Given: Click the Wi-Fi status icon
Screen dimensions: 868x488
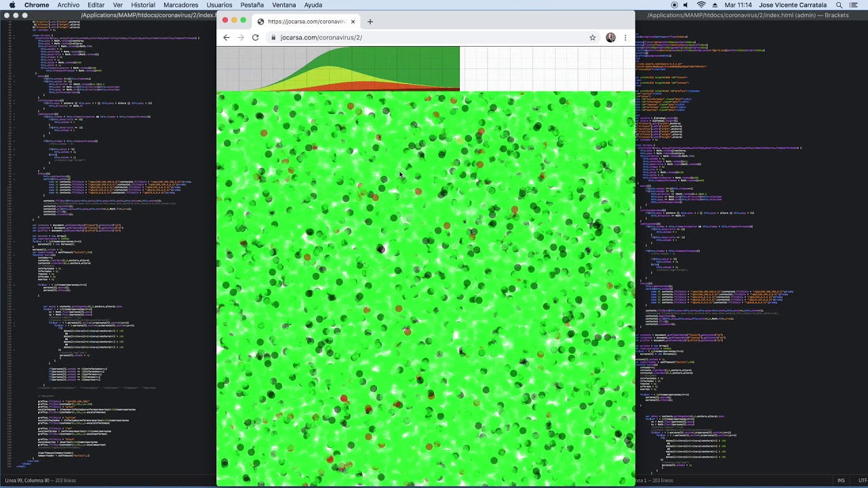Looking at the screenshot, I should (x=701, y=5).
